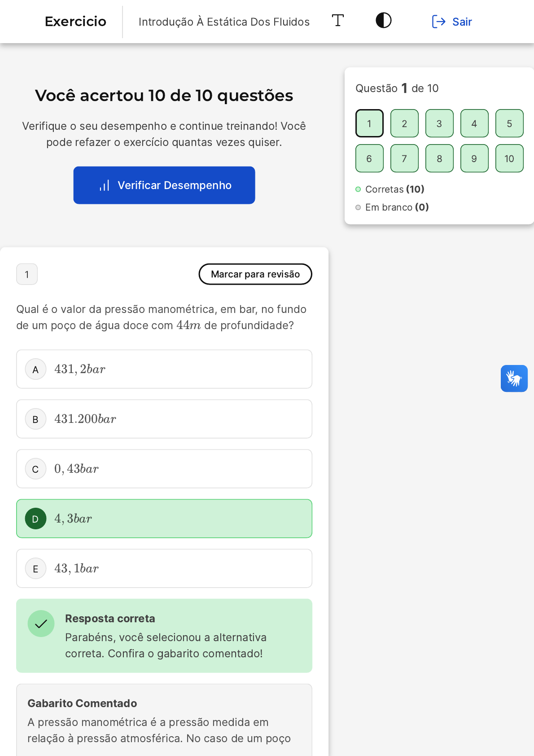Open question 7 from the question grid
The image size is (534, 756).
click(x=404, y=158)
